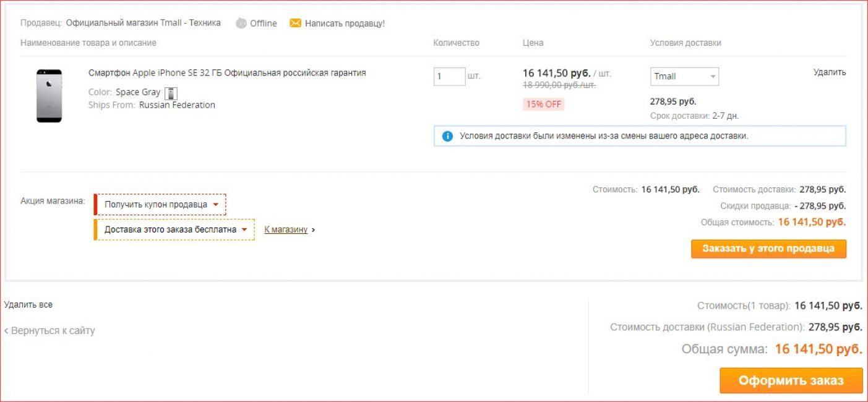
Task: Click 'Удалить все' link
Action: point(28,305)
